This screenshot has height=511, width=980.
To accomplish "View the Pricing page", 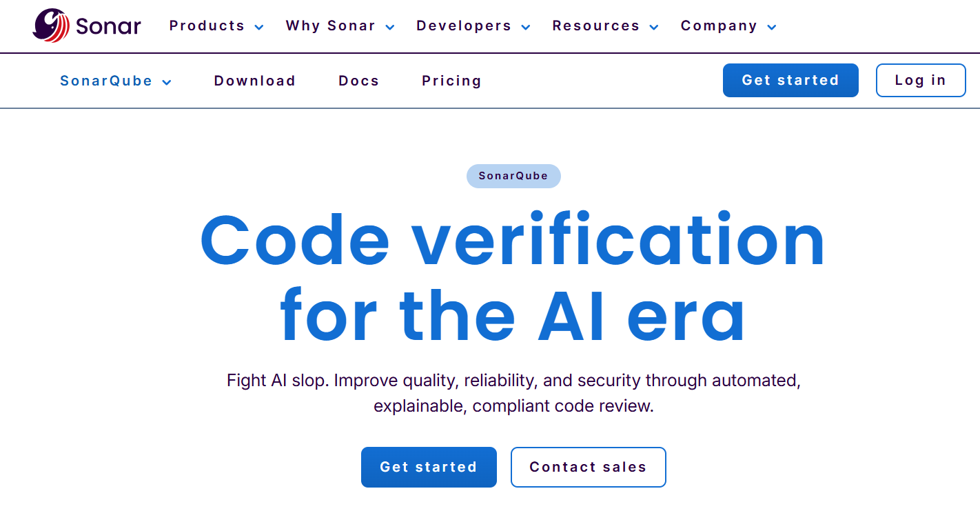I will click(451, 81).
